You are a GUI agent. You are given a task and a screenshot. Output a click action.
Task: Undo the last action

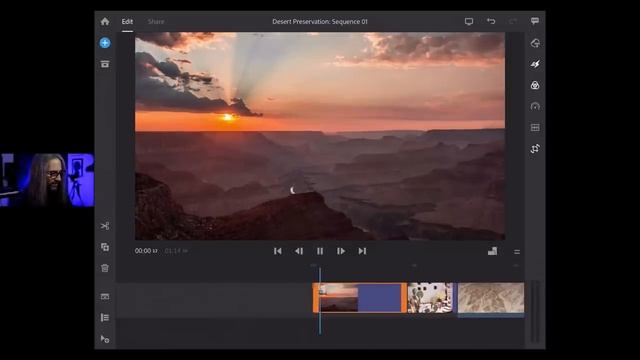click(x=491, y=21)
